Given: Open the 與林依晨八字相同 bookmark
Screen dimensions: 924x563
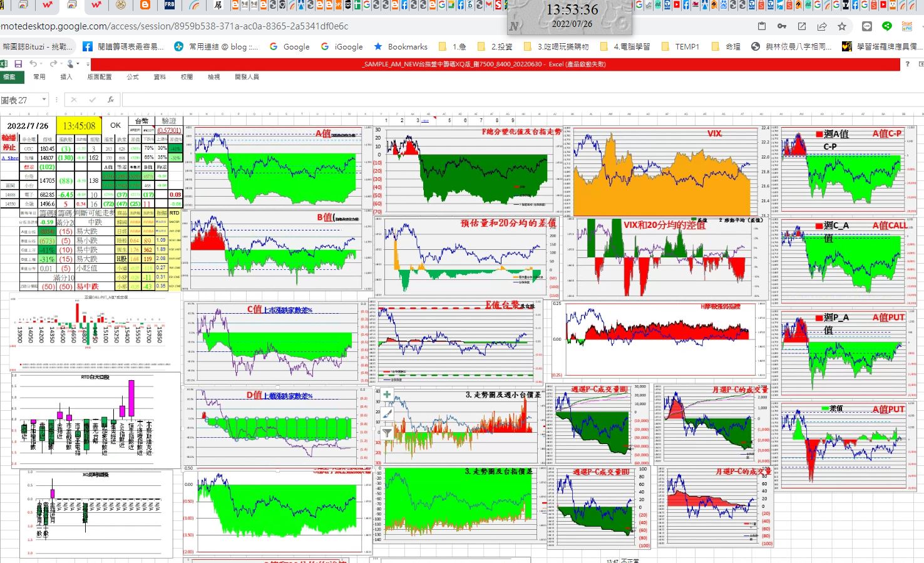Looking at the screenshot, I should [792, 46].
